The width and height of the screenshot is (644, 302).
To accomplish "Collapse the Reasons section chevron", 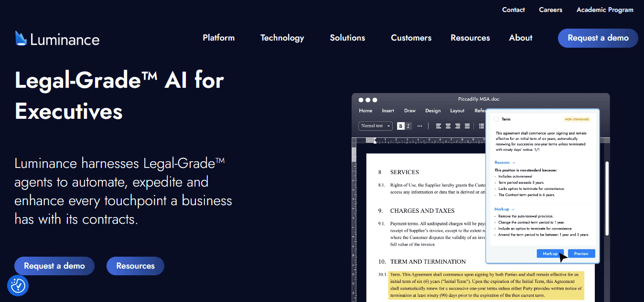I will 514,163.
